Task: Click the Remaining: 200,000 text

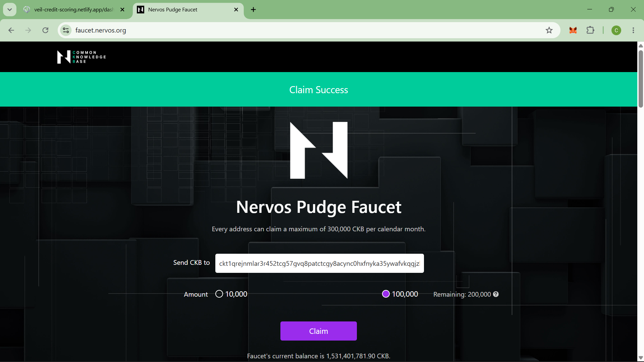Action: [x=462, y=294]
